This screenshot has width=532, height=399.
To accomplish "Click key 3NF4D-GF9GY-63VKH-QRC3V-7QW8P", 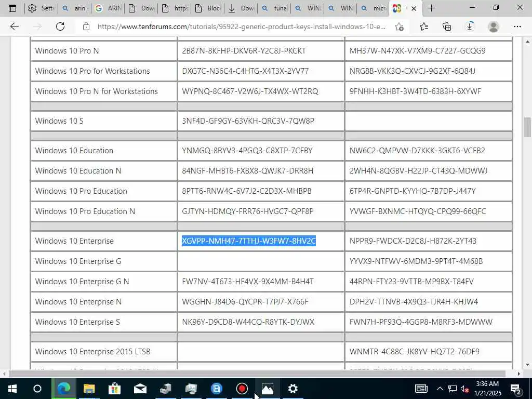I will (x=248, y=121).
